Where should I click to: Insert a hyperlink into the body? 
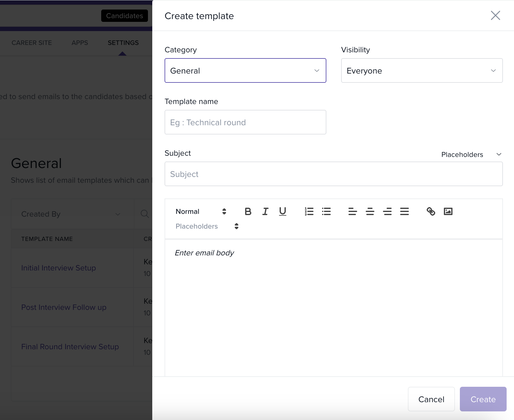tap(431, 211)
